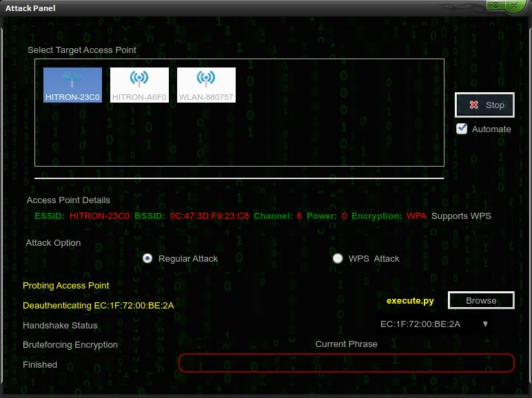
Task: Click the Encryption value WPA
Action: (x=416, y=216)
